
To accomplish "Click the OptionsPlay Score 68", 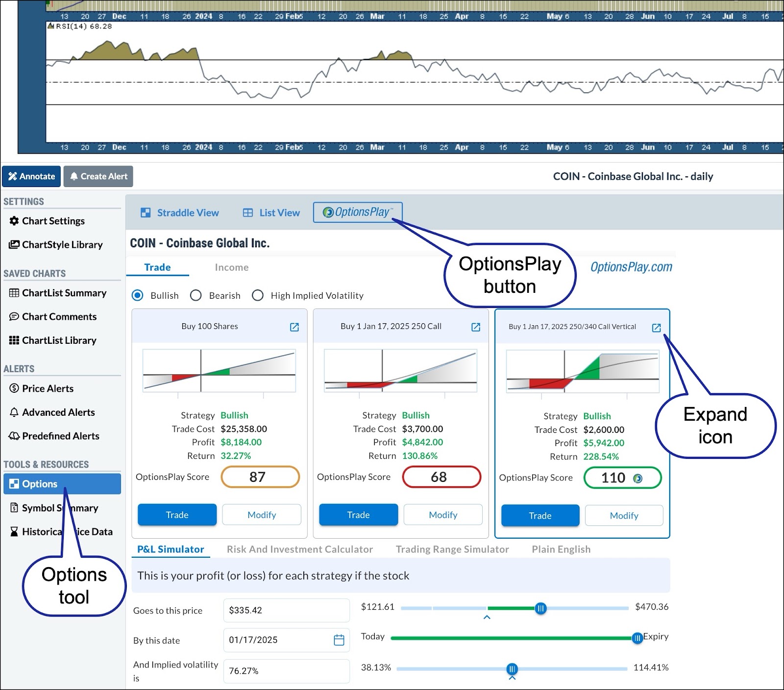I will [441, 477].
